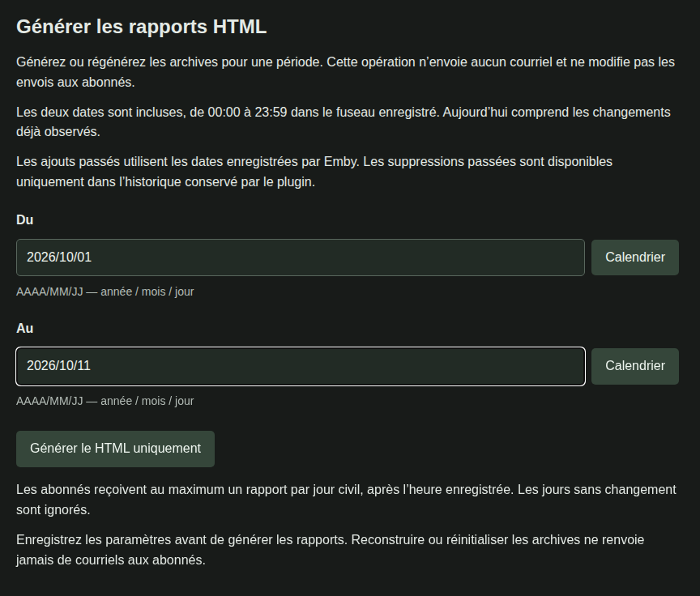This screenshot has width=700, height=596.
Task: Click paragraph starting Les ajouts passés utilisent
Action: coord(314,172)
